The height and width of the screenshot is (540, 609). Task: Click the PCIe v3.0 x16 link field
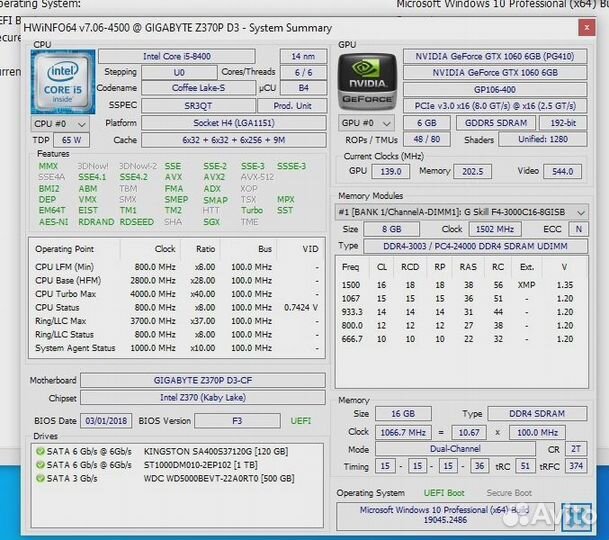(495, 106)
